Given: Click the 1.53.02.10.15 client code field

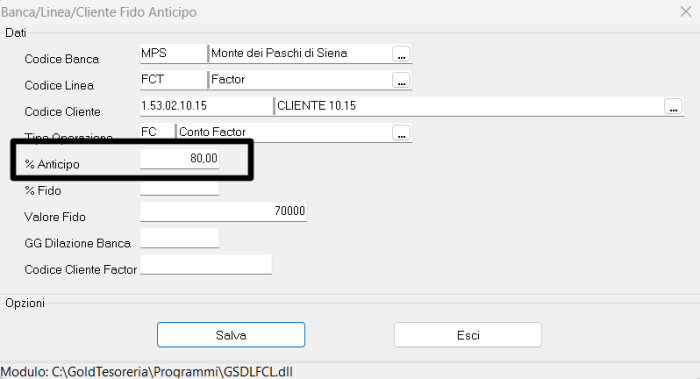Looking at the screenshot, I should coord(206,106).
